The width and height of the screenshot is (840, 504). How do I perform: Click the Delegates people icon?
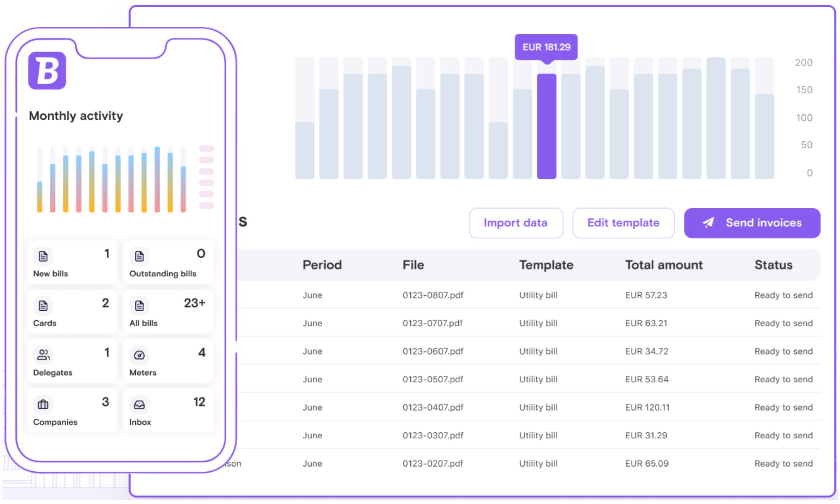(43, 355)
